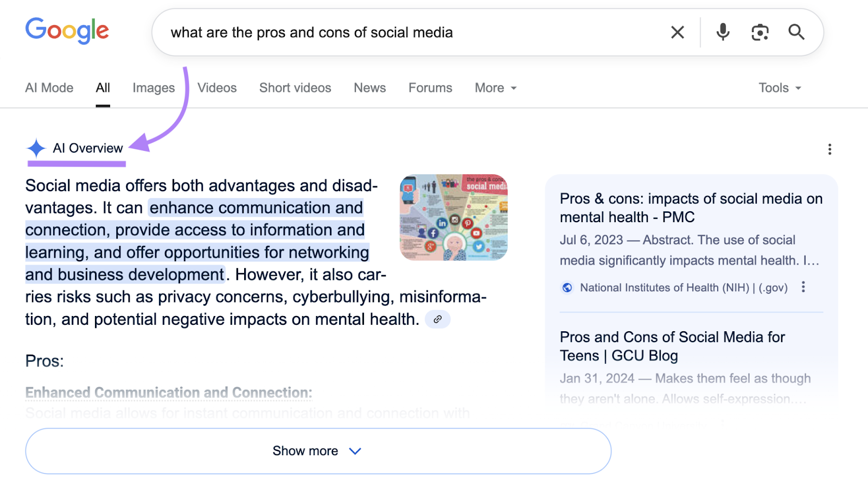This screenshot has width=868, height=492.
Task: Click inside the search query field
Action: (x=380, y=32)
